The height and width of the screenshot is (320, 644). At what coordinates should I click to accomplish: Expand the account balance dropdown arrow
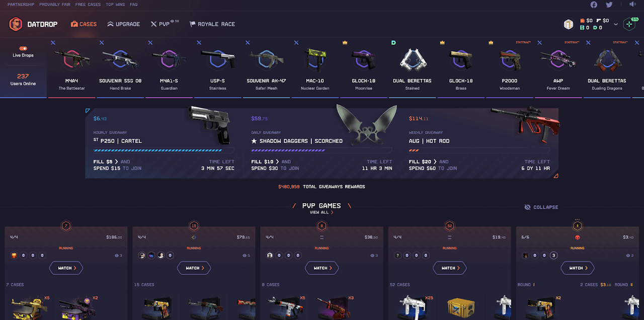coord(616,24)
